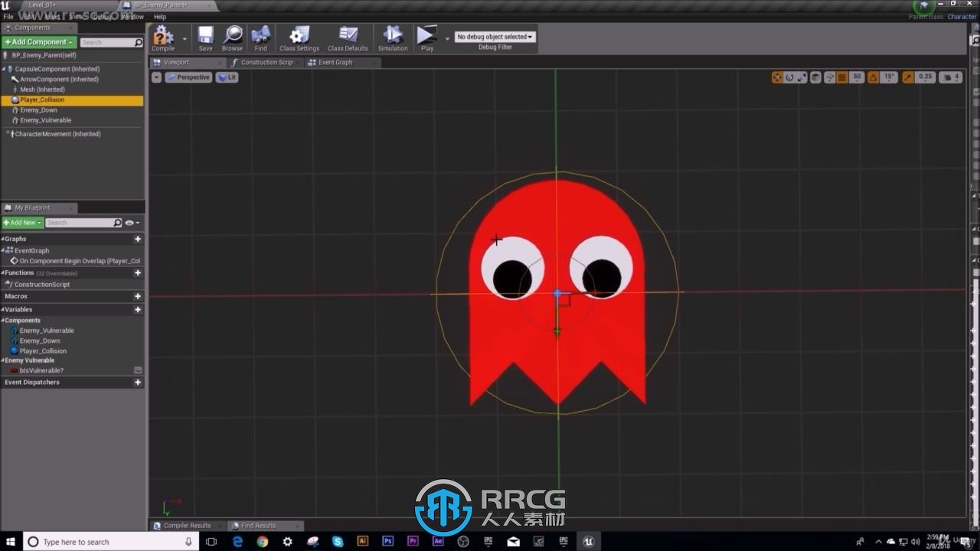Open the debug object selection dropdown

[495, 37]
